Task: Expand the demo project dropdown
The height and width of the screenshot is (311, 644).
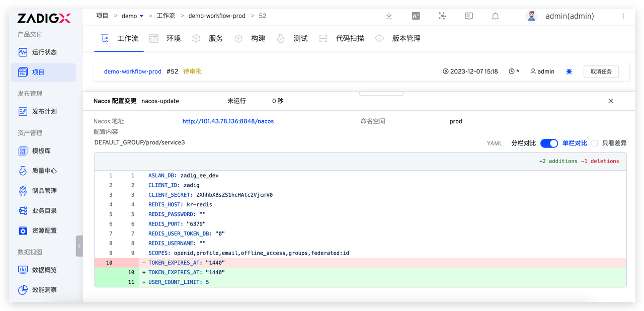Action: coord(141,16)
